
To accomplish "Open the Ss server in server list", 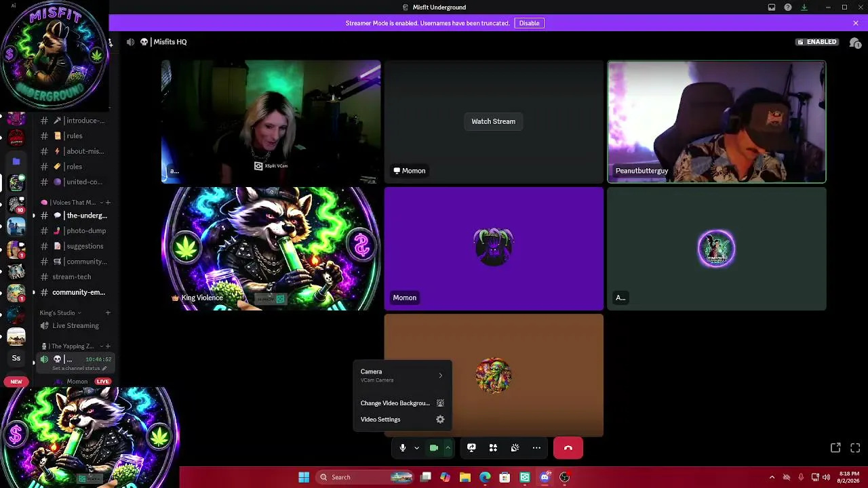I will 16,358.
